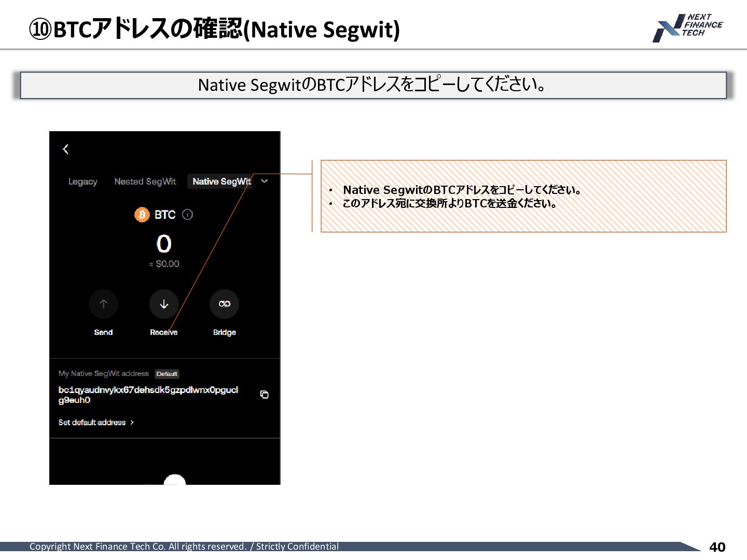Open Set default address link
Screen dimensions: 747x560
[x=96, y=422]
